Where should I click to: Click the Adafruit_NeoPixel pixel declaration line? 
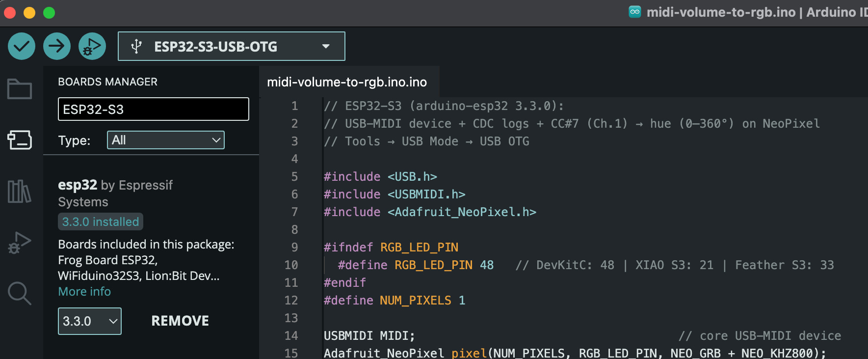pos(575,353)
